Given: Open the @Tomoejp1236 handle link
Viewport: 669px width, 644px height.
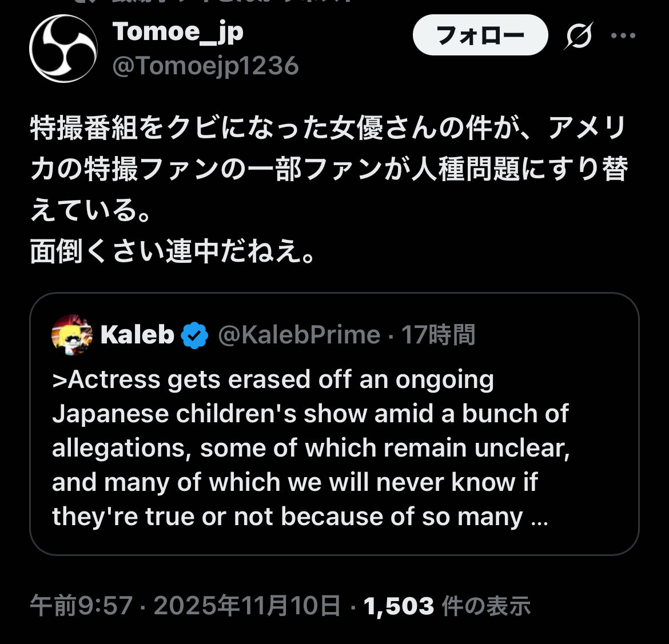Looking at the screenshot, I should tap(206, 66).
